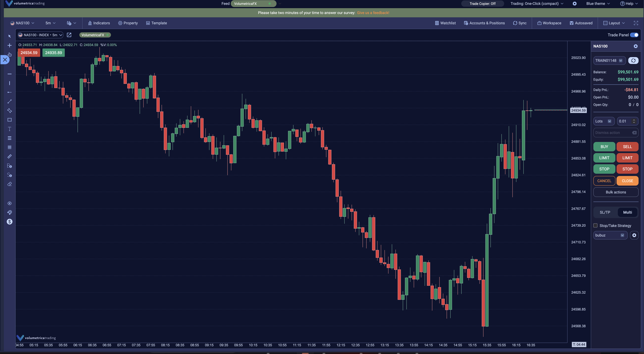Increase the lot size stepper

(x=634, y=120)
